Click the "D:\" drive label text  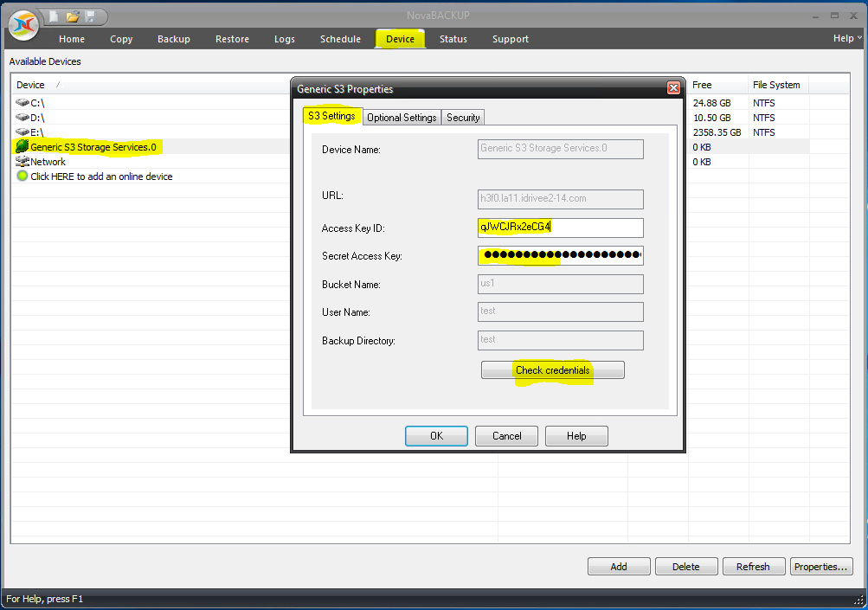37,118
